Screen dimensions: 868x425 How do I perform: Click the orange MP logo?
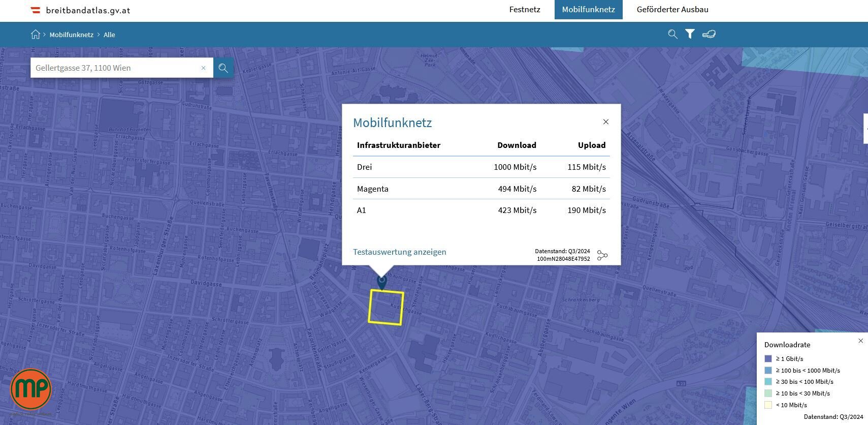pyautogui.click(x=31, y=389)
